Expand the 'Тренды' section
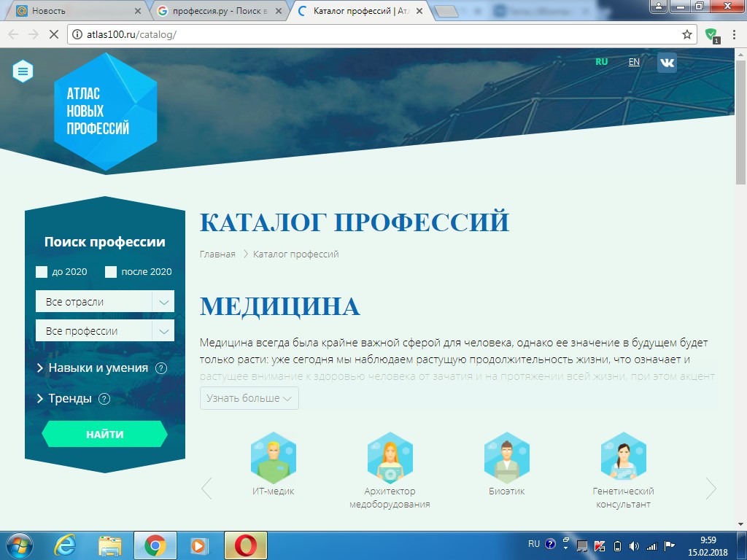 click(64, 399)
